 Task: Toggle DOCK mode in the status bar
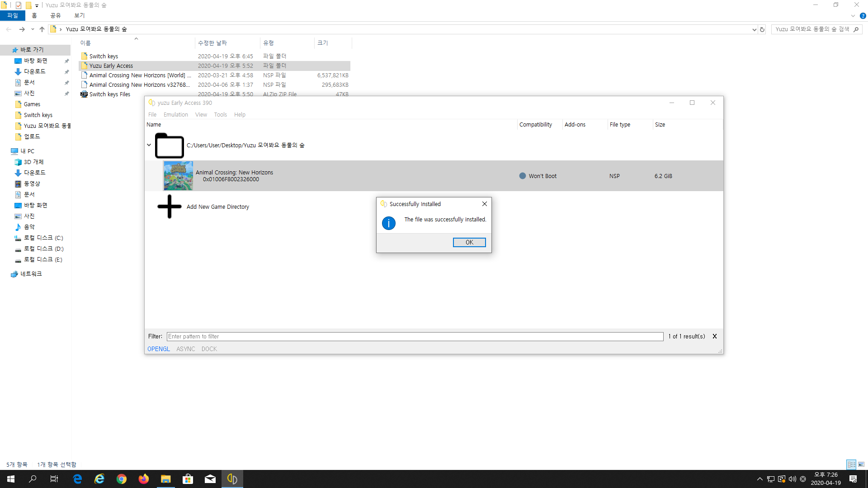click(x=209, y=349)
